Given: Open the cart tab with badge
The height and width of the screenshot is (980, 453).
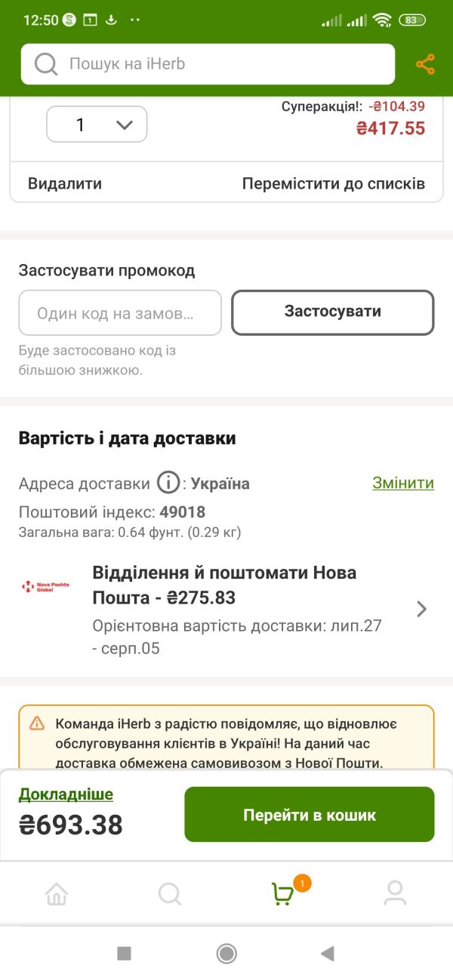Looking at the screenshot, I should click(x=283, y=894).
